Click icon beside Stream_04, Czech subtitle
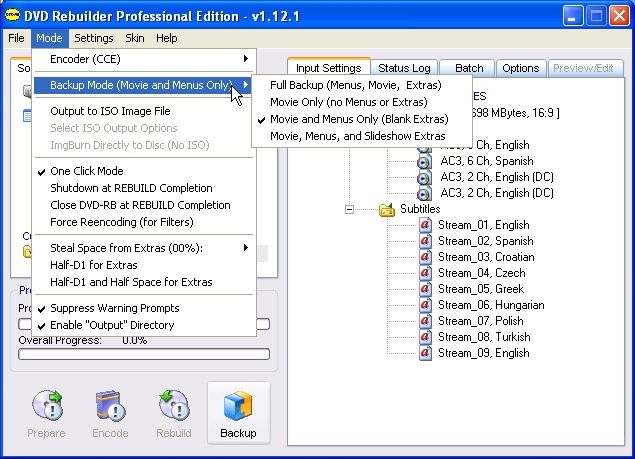Screen dimensions: 635x459 [x=425, y=273]
